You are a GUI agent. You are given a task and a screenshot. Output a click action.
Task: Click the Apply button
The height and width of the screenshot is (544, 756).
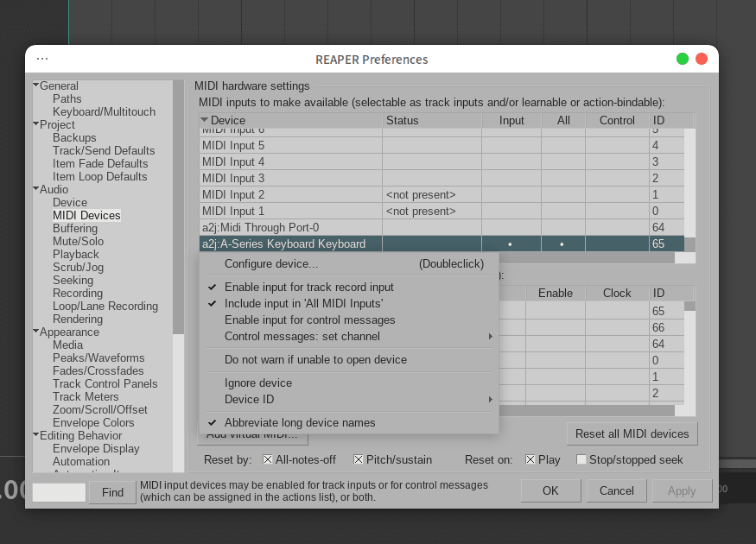682,490
